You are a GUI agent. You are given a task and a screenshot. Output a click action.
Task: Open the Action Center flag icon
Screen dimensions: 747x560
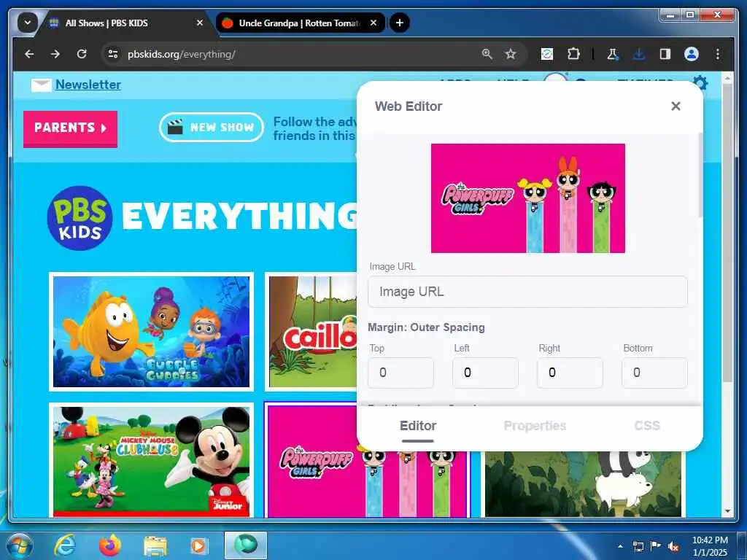pos(656,546)
